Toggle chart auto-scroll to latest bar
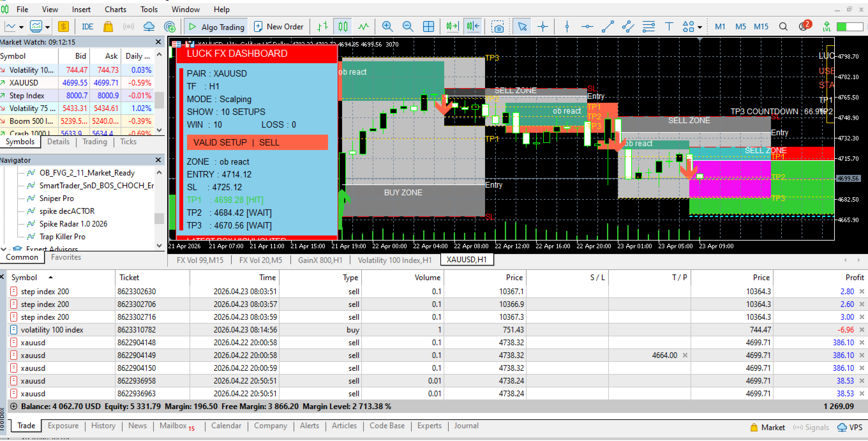Screen dimensions: 868x441 point(453,27)
